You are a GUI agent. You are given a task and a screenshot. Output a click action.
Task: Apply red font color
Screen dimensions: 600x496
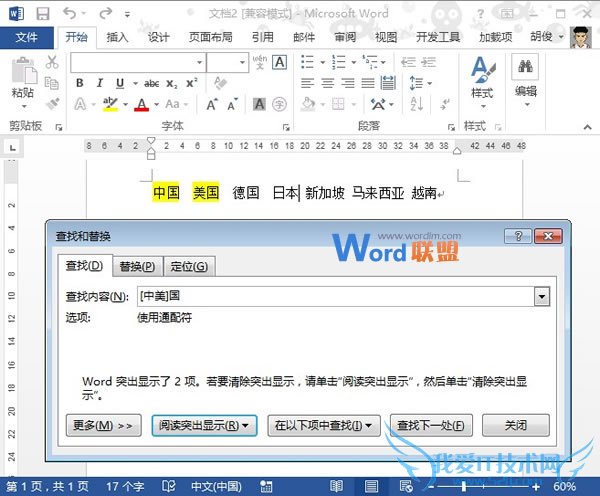pos(142,104)
